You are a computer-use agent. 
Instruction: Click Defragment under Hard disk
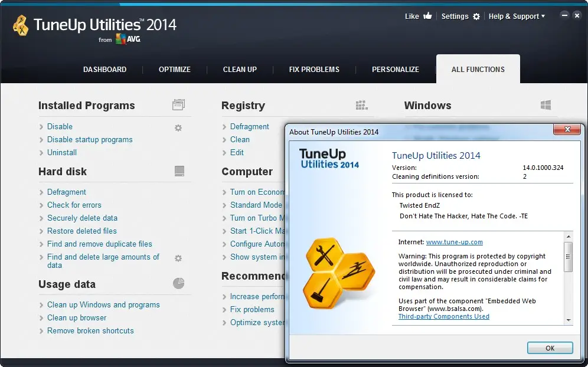coord(66,192)
